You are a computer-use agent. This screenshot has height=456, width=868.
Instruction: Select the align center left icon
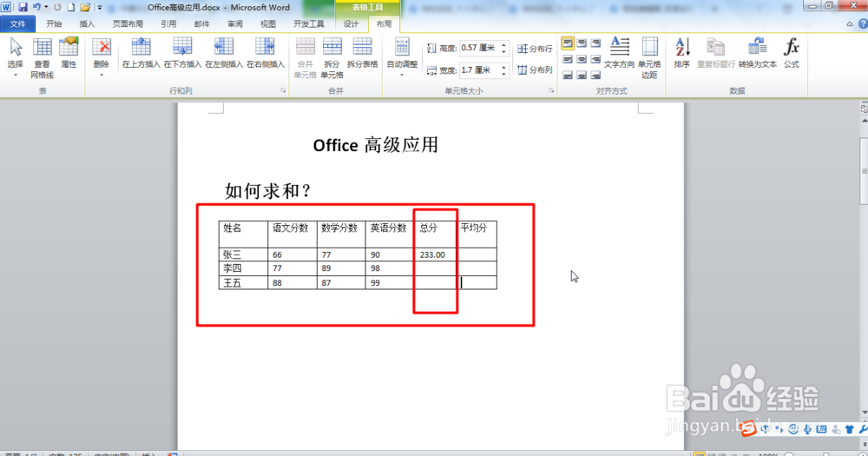point(568,59)
